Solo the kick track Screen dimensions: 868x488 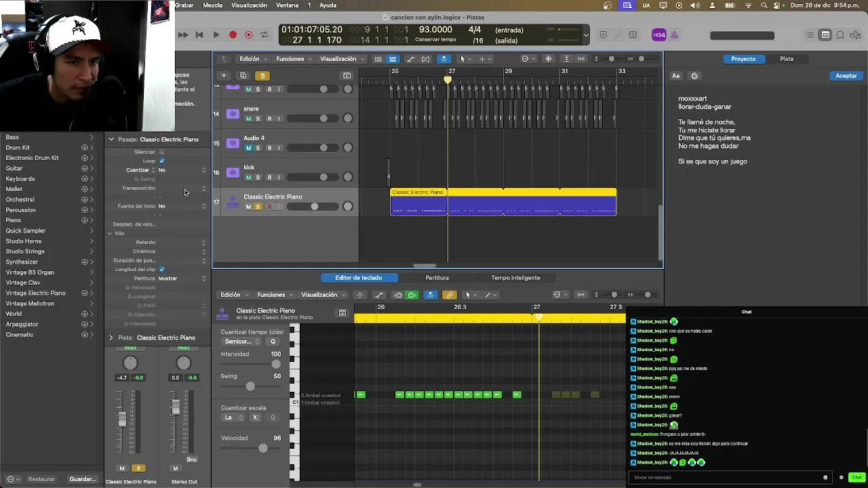pyautogui.click(x=258, y=178)
